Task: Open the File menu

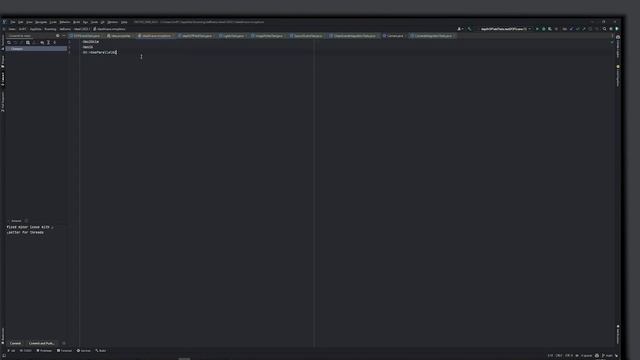Action: pyautogui.click(x=13, y=22)
